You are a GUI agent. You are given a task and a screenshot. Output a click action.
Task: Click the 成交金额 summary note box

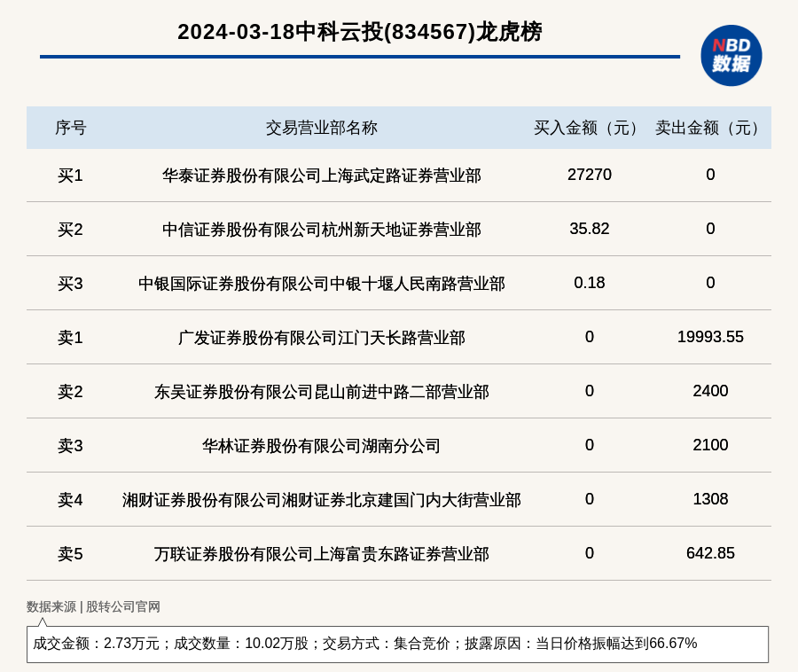(x=397, y=644)
